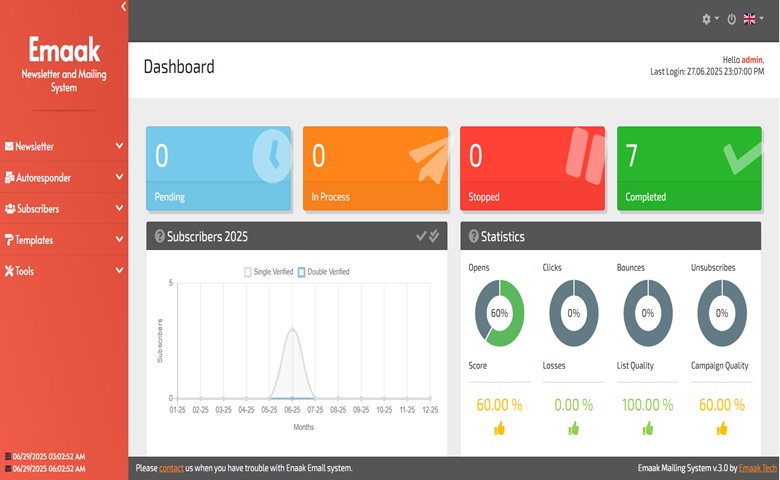780x480 pixels.
Task: Expand the Templates menu chevron
Action: coord(119,239)
